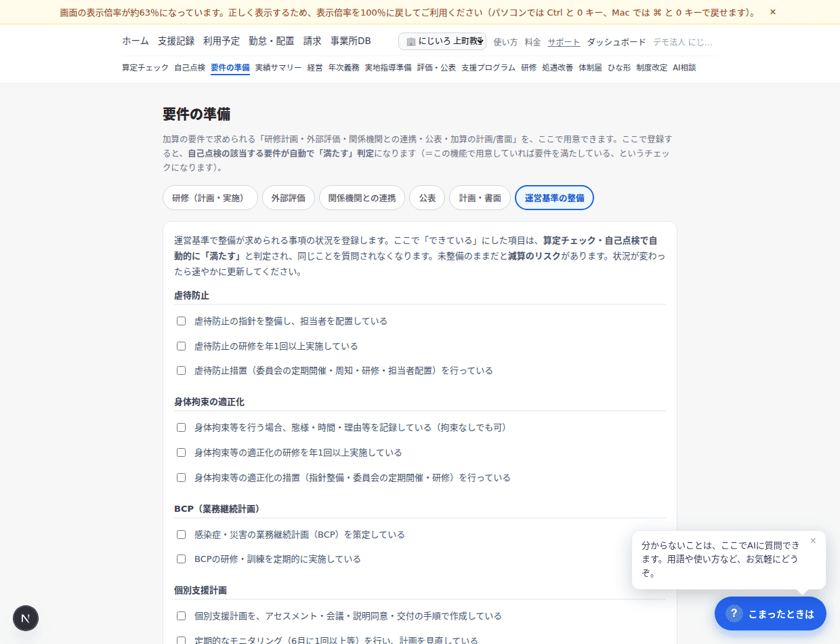The image size is (840, 644).
Task: Click the 要件の準備 page title
Action: coord(196,114)
